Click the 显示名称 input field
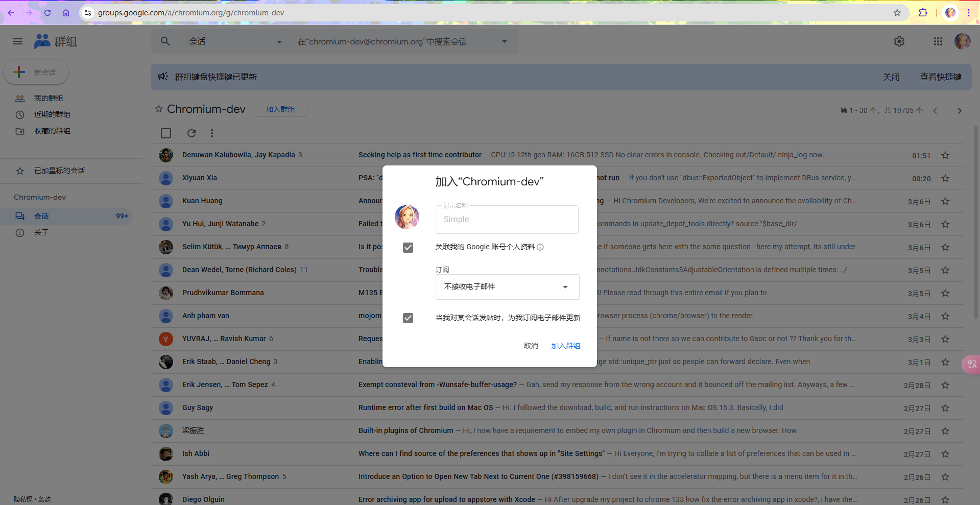This screenshot has height=505, width=980. (x=507, y=220)
